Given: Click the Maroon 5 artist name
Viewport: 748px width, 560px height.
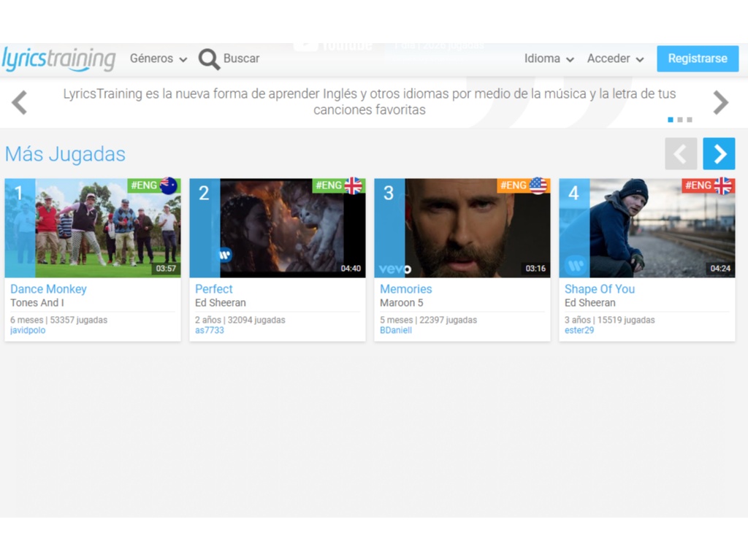Looking at the screenshot, I should click(401, 303).
